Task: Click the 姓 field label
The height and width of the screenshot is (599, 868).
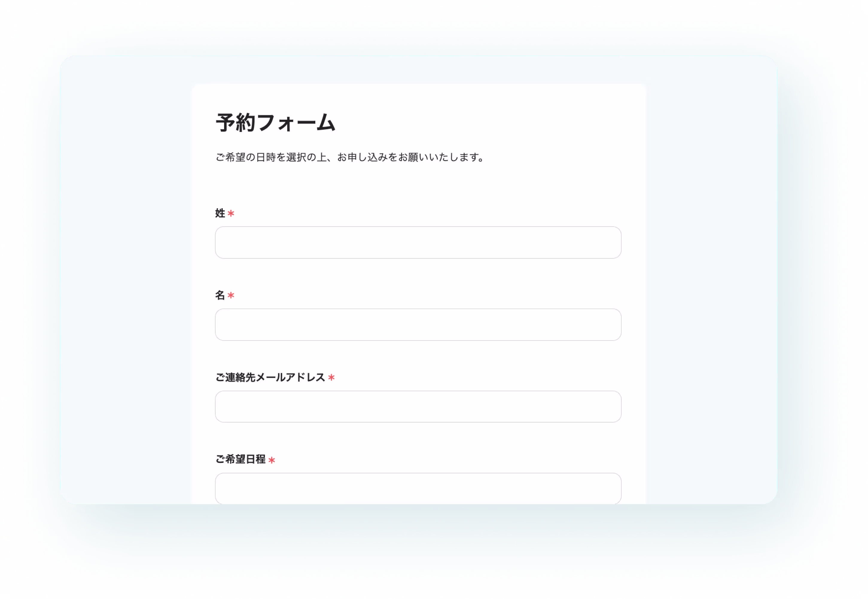Action: pos(220,213)
